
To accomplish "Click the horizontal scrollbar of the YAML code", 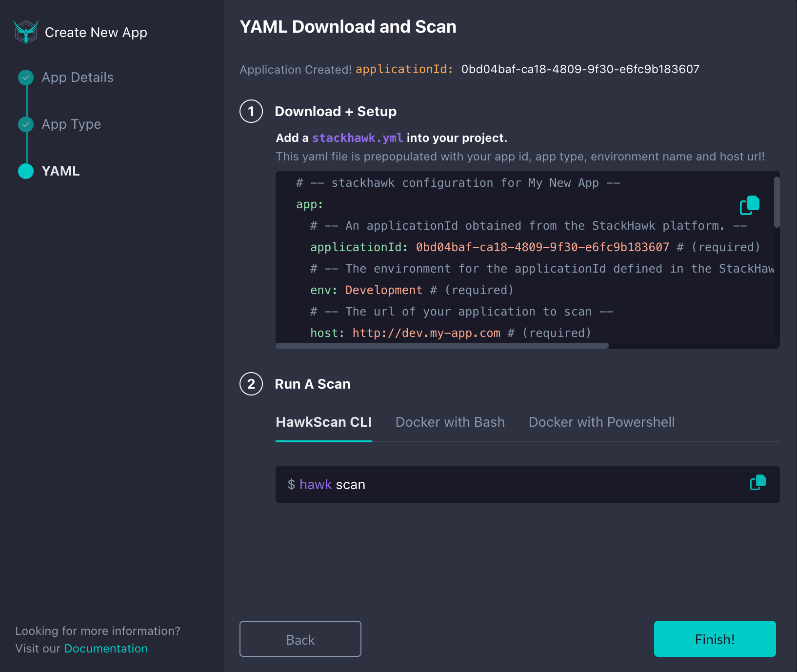I will coord(442,346).
